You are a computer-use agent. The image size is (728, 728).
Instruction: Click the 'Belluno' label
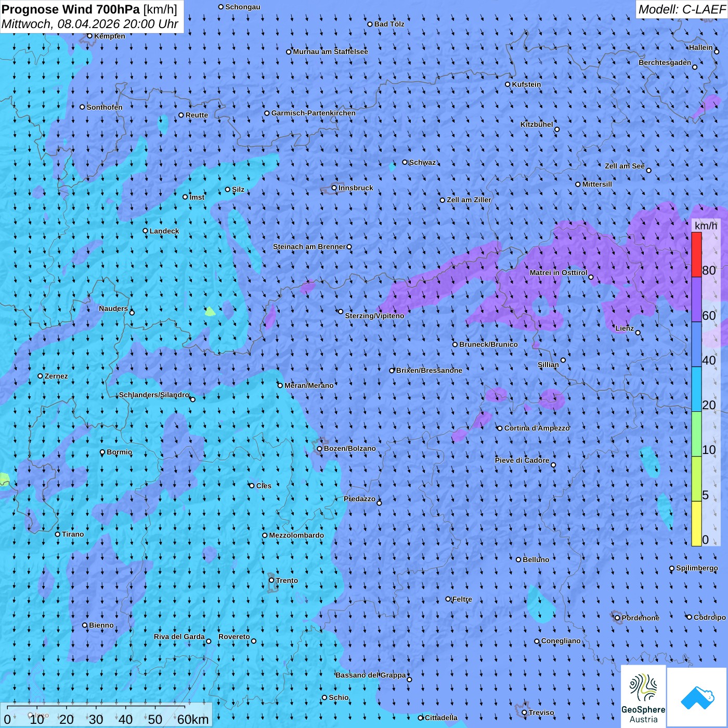[536, 560]
